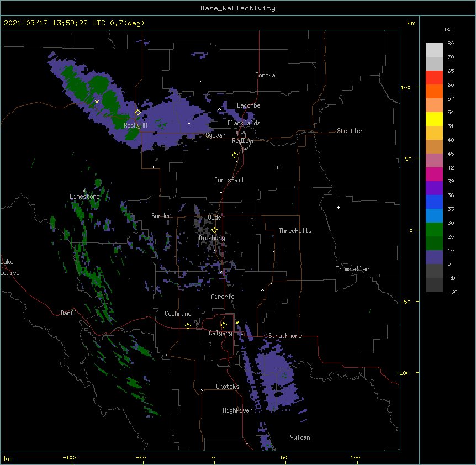Select the yellow 51–54 dBZ legend swatch
This screenshot has height=465, width=476.
434,119
